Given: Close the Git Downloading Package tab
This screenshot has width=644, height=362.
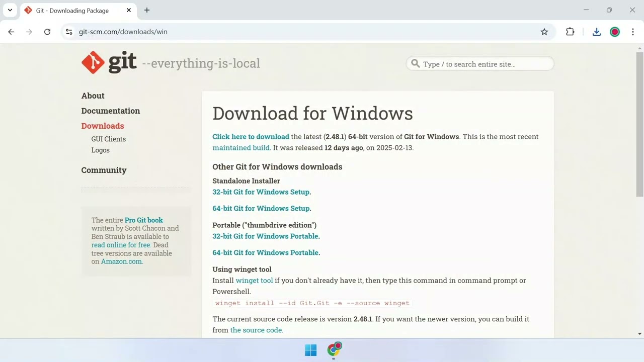Looking at the screenshot, I should tap(129, 10).
